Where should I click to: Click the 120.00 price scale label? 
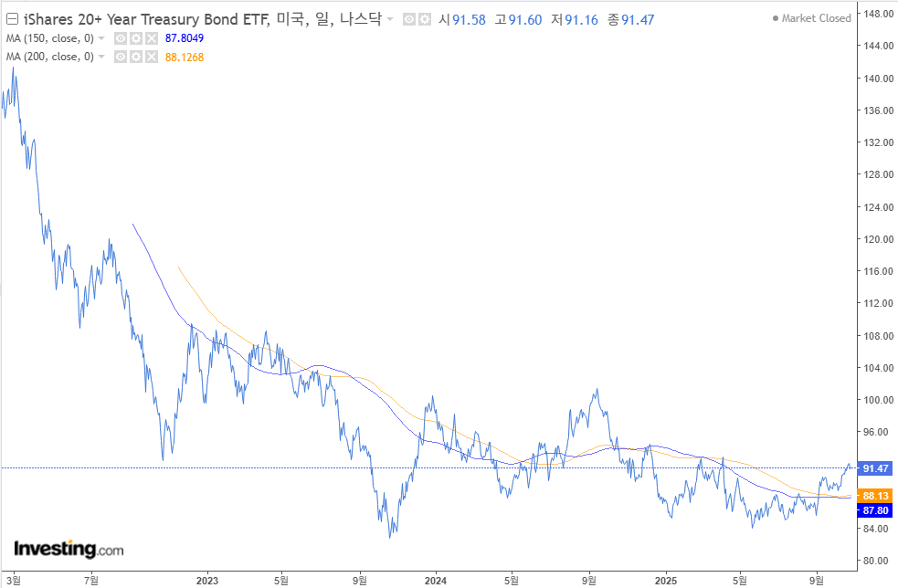pyautogui.click(x=879, y=238)
